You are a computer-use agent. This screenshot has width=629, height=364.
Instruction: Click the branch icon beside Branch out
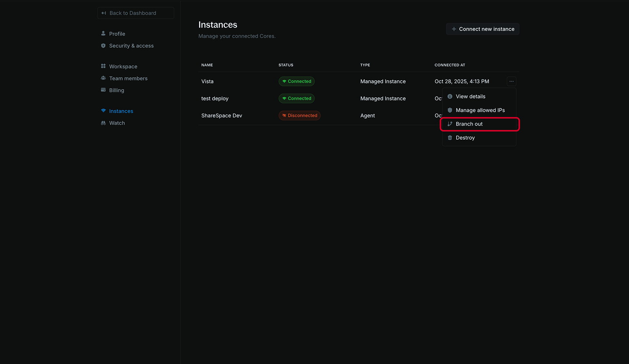coord(450,124)
